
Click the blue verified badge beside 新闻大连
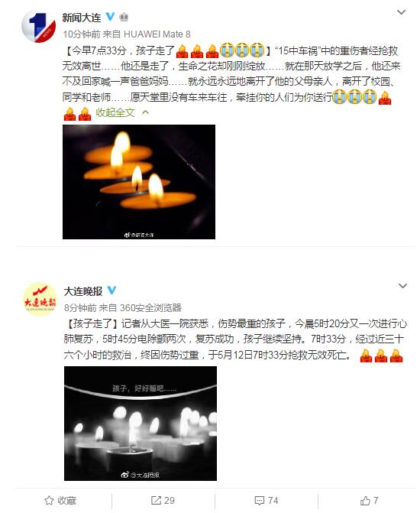coord(111,17)
